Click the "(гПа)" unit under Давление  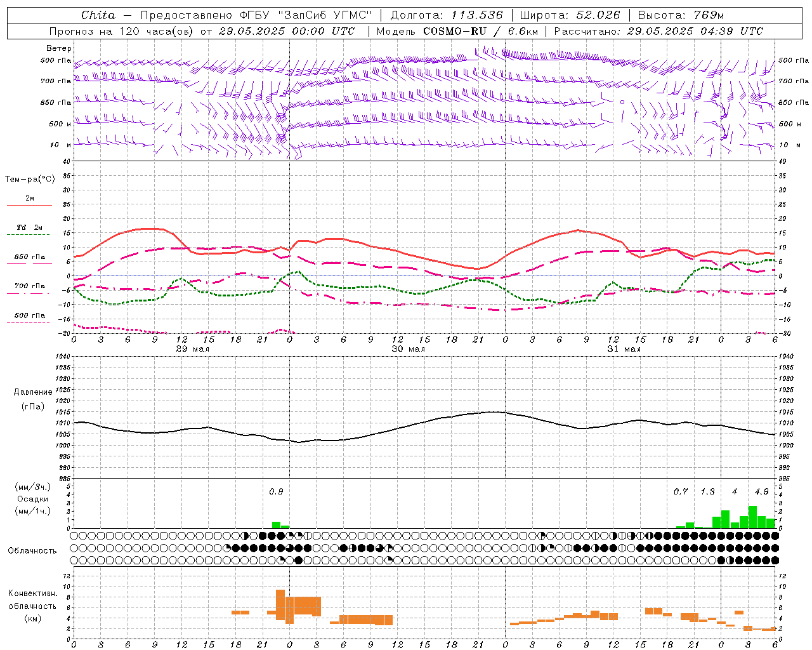33,407
